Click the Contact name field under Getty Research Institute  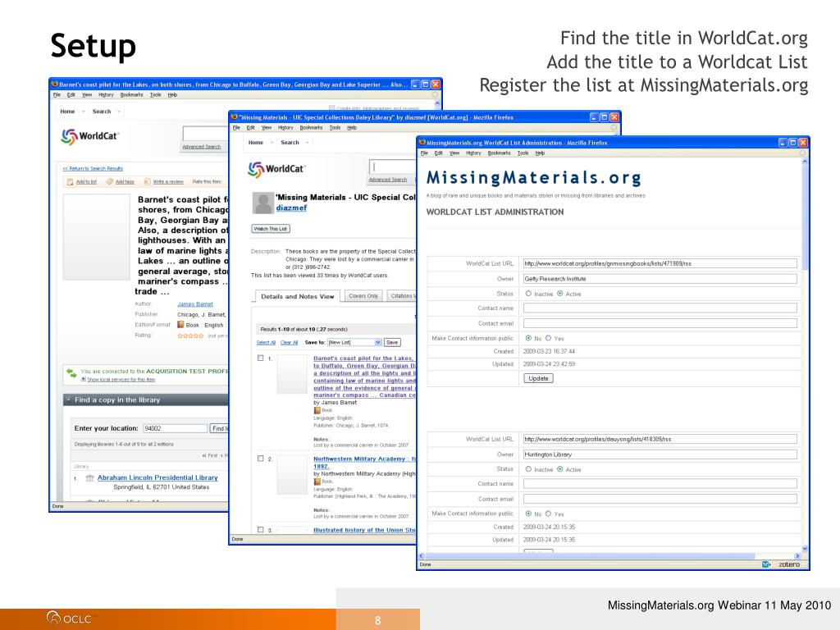tap(660, 308)
